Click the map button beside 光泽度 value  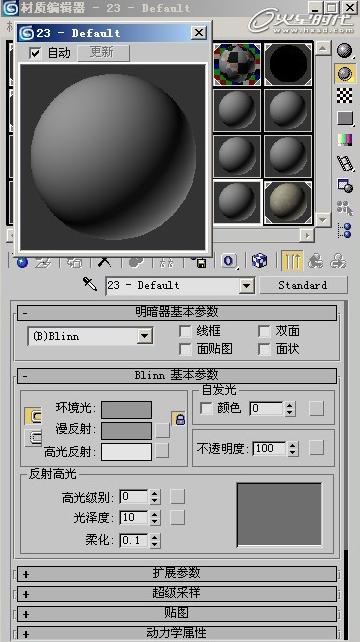(178, 518)
